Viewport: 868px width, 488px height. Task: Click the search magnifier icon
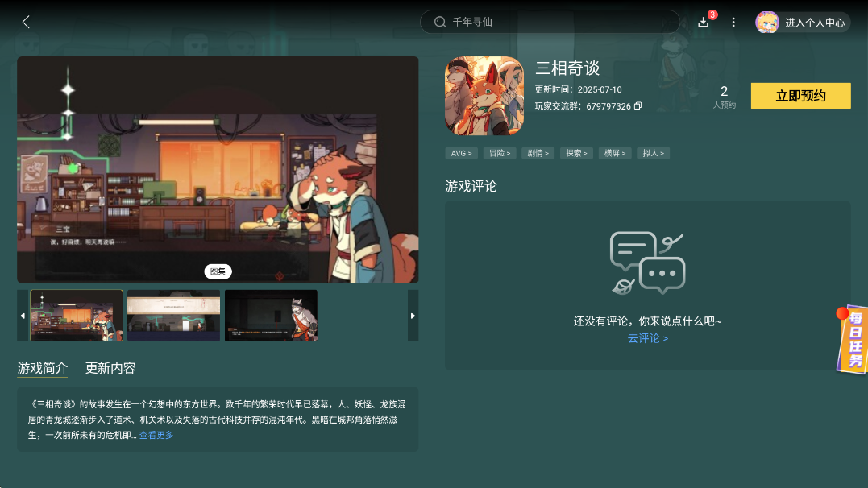(x=440, y=22)
